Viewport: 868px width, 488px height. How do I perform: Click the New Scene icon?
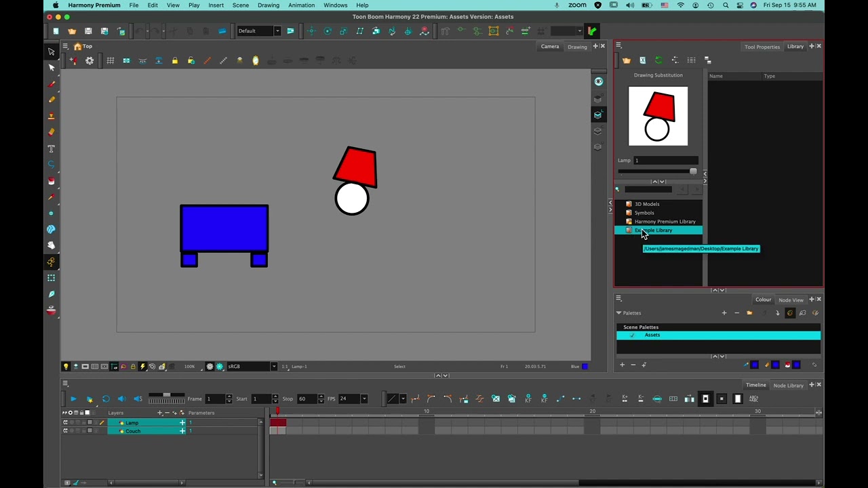coord(56,30)
